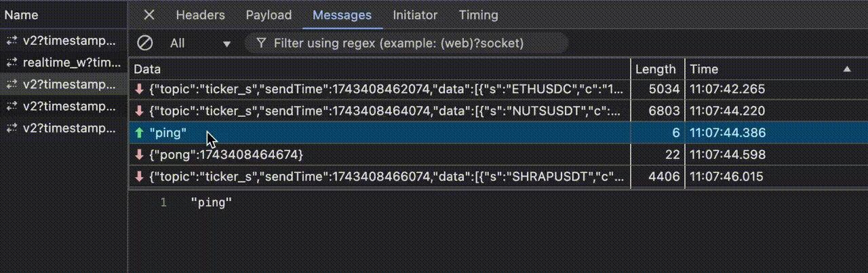
Task: Click the green sent arrow on ping row
Action: (x=140, y=133)
